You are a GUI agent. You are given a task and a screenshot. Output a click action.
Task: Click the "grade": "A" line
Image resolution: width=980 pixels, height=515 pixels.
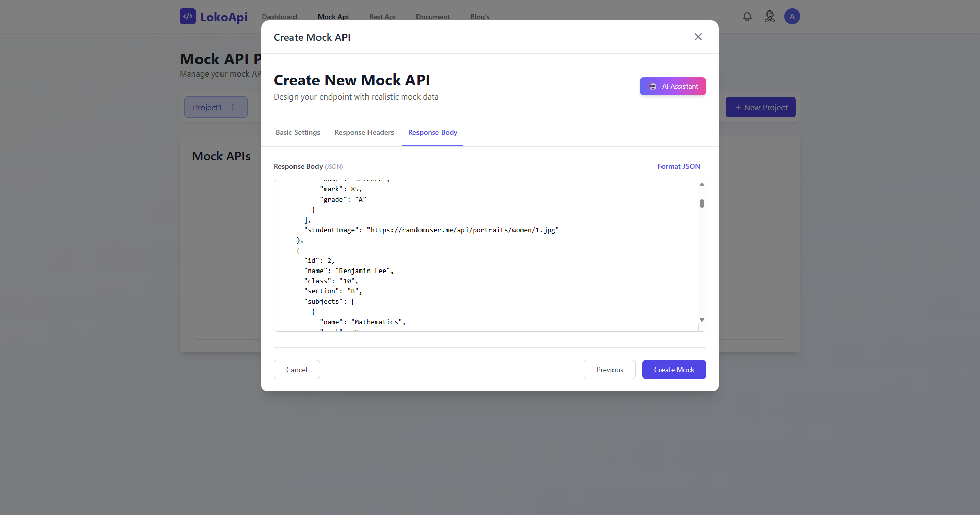[x=343, y=200]
